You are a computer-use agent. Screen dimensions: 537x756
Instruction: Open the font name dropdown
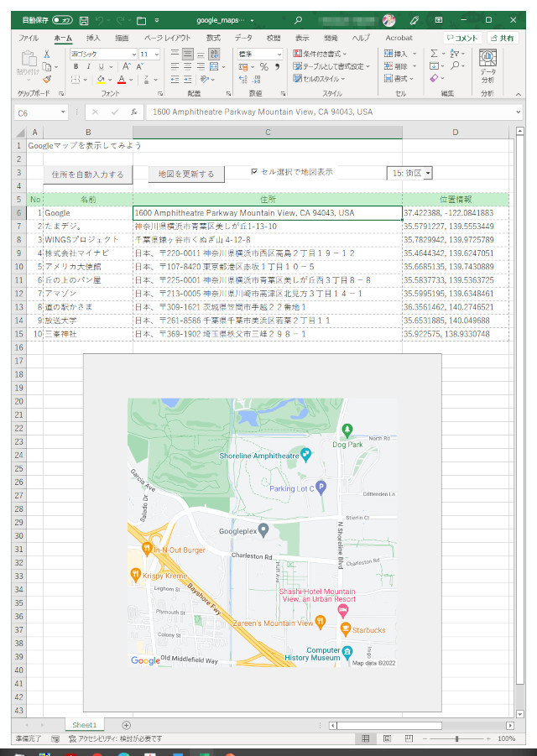[x=134, y=55]
